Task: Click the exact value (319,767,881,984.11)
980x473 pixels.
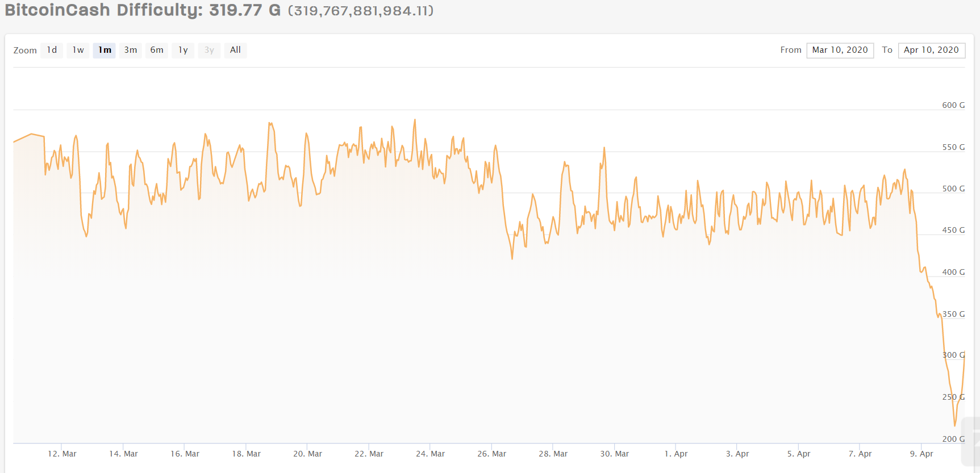Action: [361, 11]
